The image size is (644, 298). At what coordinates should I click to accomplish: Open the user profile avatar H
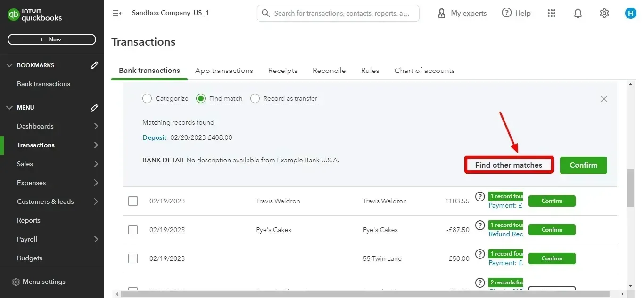pos(631,13)
